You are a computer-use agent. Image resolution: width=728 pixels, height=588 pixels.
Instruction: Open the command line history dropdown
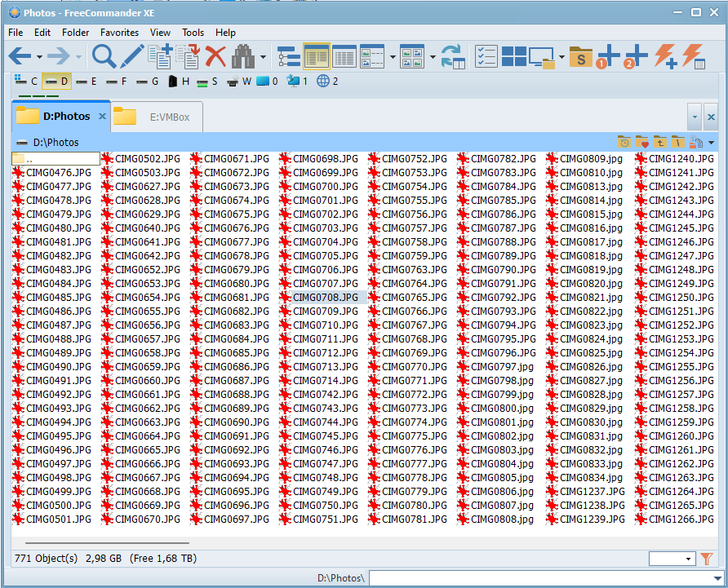(x=717, y=577)
